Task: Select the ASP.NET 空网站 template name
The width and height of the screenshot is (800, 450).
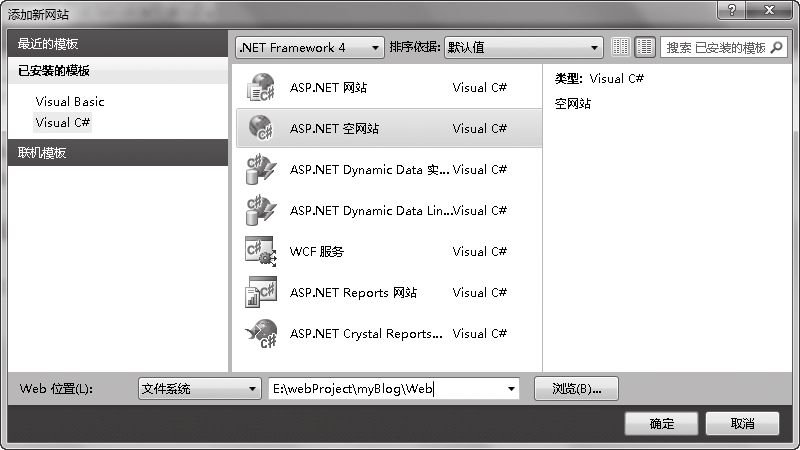Action: (335, 129)
